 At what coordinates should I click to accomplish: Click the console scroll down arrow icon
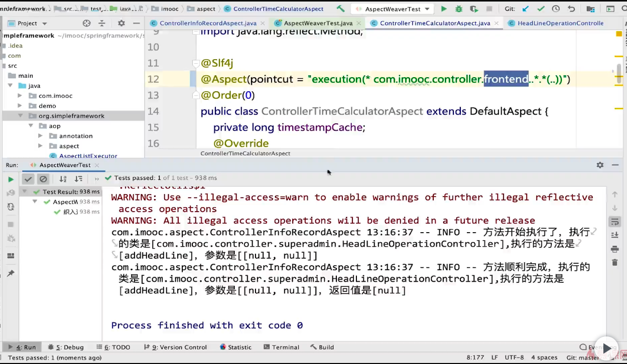click(614, 208)
